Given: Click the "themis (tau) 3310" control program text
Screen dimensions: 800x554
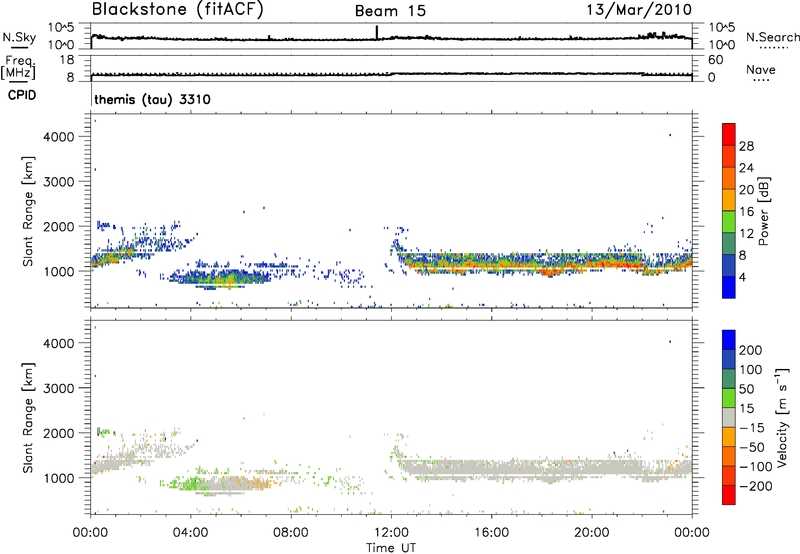Looking at the screenshot, I should 152,99.
